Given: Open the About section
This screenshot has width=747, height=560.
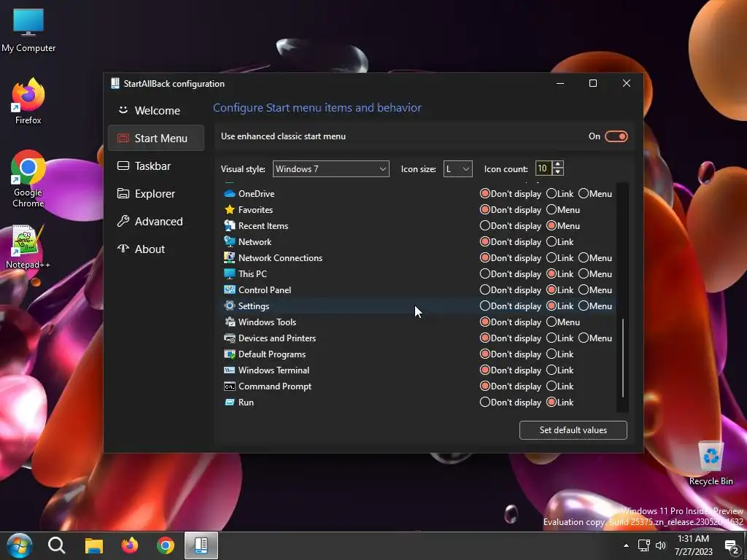Looking at the screenshot, I should pos(156,249).
